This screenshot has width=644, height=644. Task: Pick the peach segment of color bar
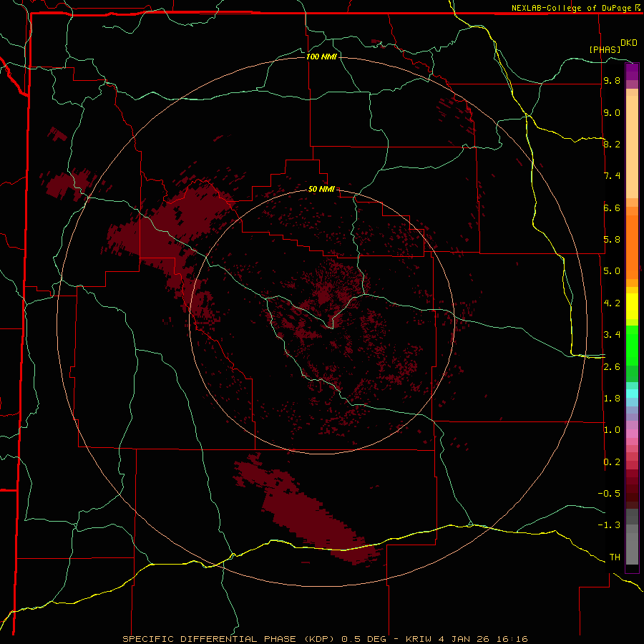[632, 147]
